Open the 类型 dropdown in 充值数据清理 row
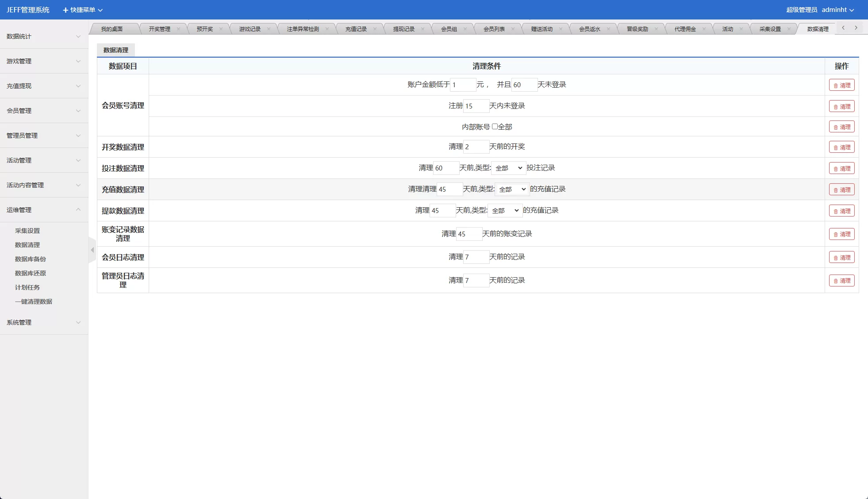Viewport: 868px width, 499px height. click(512, 189)
